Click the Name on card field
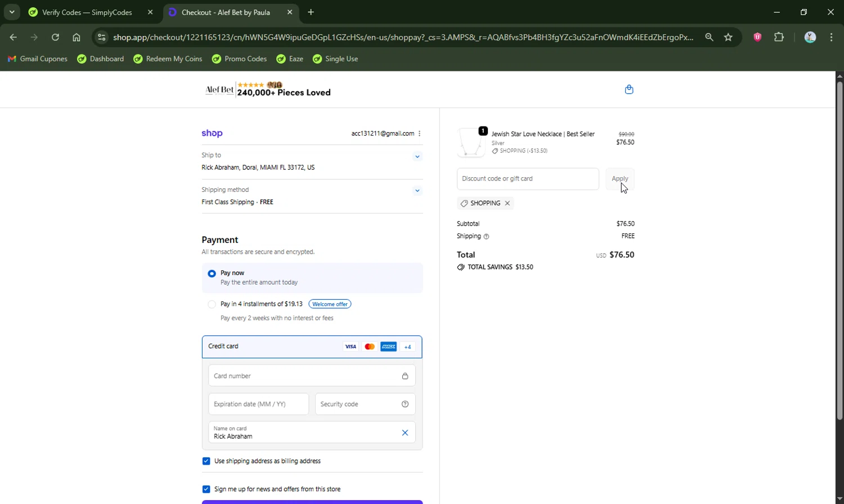The width and height of the screenshot is (844, 504). coord(312,433)
